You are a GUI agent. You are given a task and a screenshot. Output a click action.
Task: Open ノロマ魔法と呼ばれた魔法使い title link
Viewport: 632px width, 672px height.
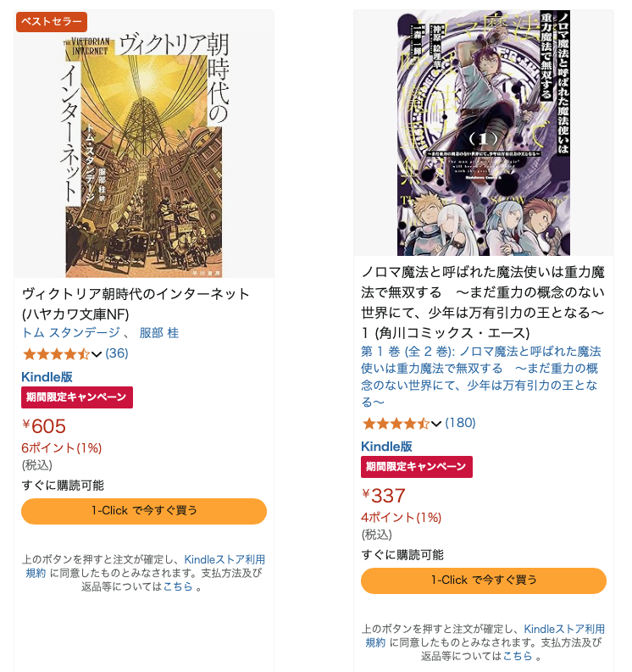(483, 303)
